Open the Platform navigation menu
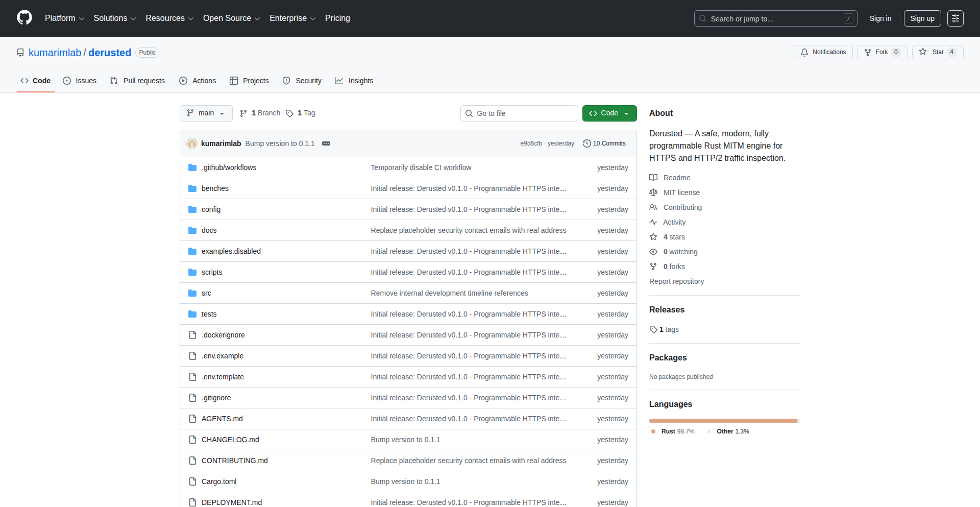Image resolution: width=980 pixels, height=507 pixels. click(x=64, y=18)
